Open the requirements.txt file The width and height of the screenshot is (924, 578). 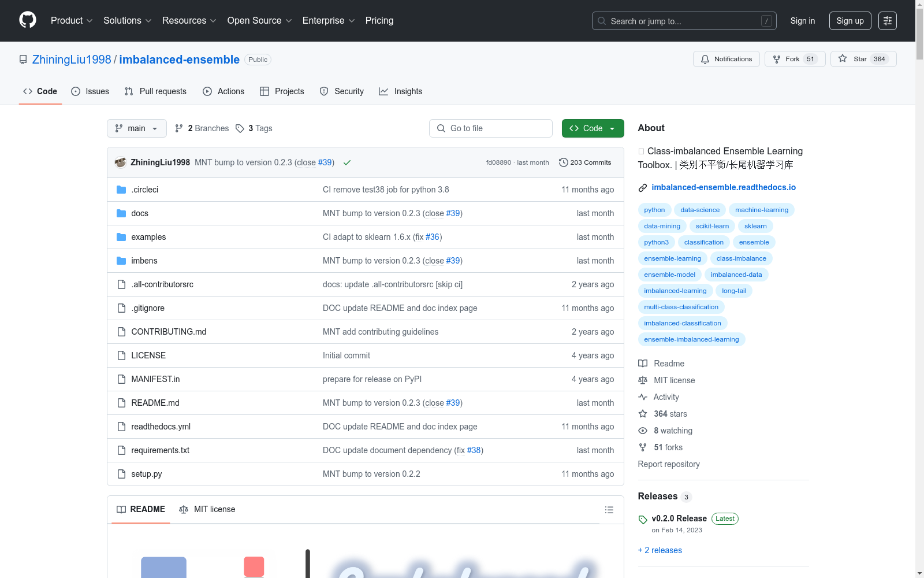coord(160,450)
